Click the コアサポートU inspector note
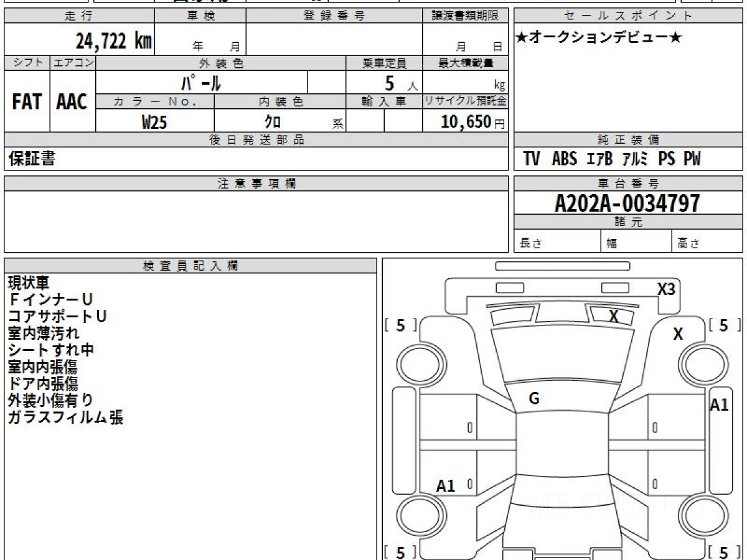This screenshot has width=747, height=560. pyautogui.click(x=57, y=316)
